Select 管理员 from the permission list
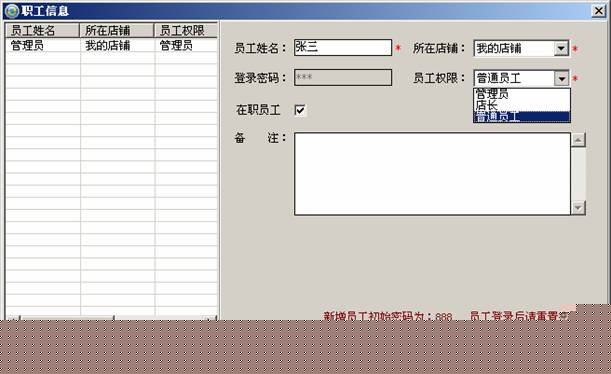 coord(522,94)
